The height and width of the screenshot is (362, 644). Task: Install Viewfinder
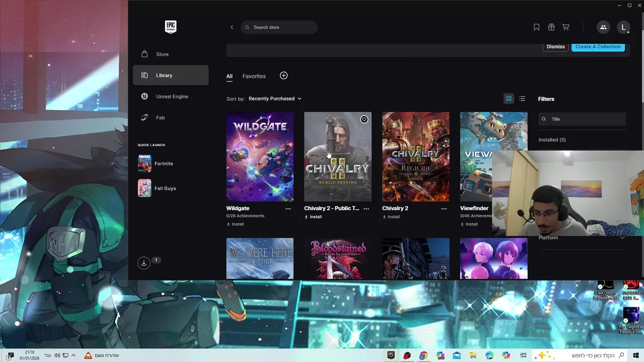469,224
